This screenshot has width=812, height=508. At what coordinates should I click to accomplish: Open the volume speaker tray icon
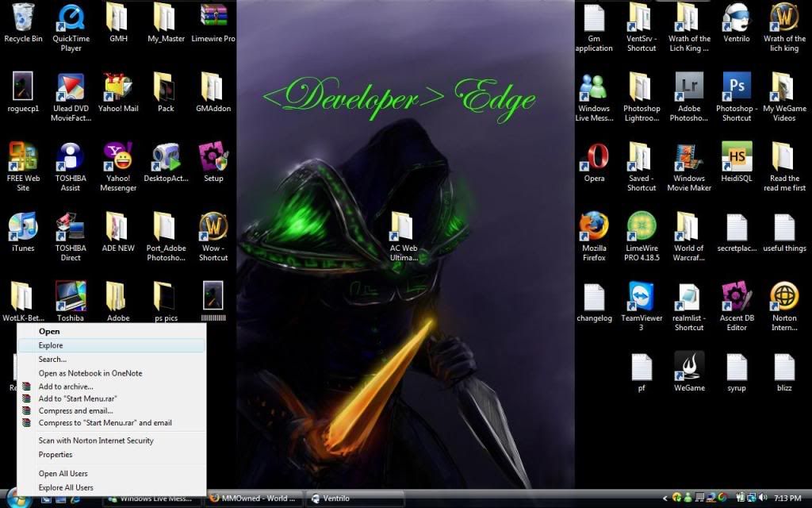coord(762,498)
